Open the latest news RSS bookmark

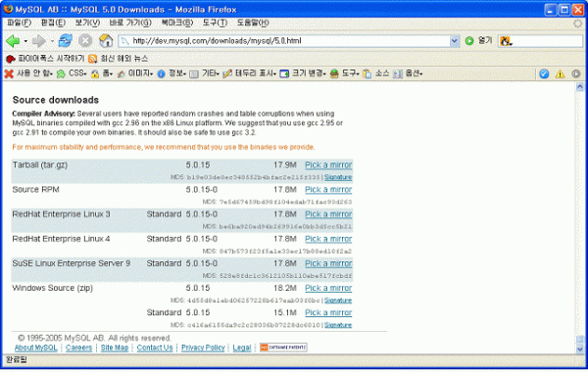point(119,59)
